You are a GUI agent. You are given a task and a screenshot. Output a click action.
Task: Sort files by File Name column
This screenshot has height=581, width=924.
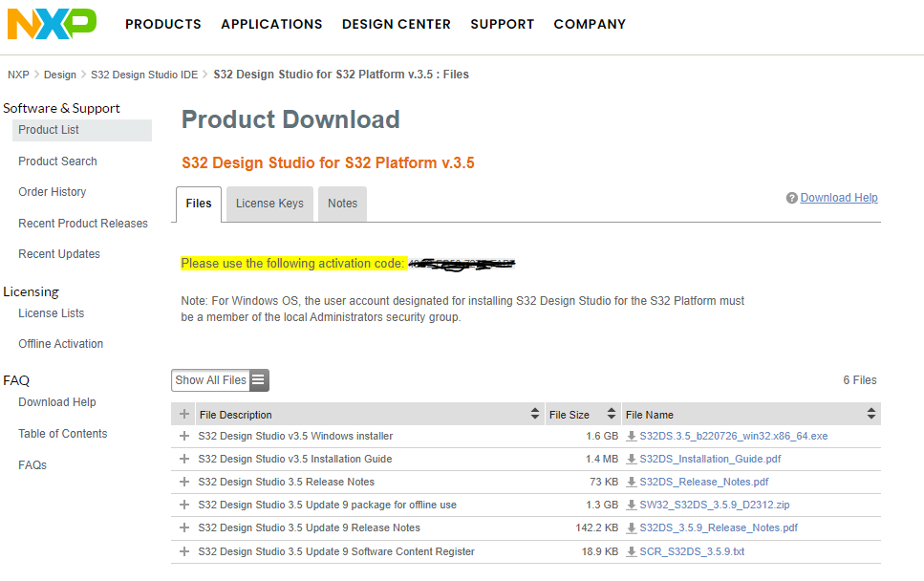pos(870,415)
